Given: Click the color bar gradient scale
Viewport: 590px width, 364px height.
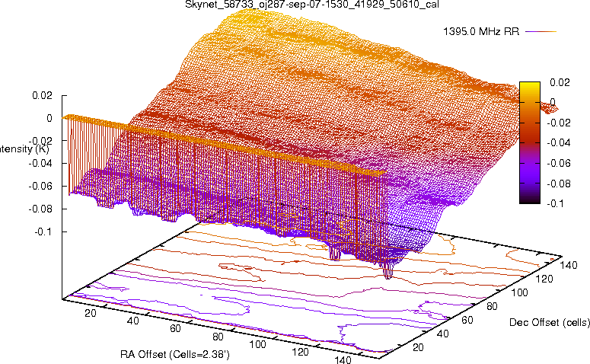Looking at the screenshot, I should click(530, 142).
